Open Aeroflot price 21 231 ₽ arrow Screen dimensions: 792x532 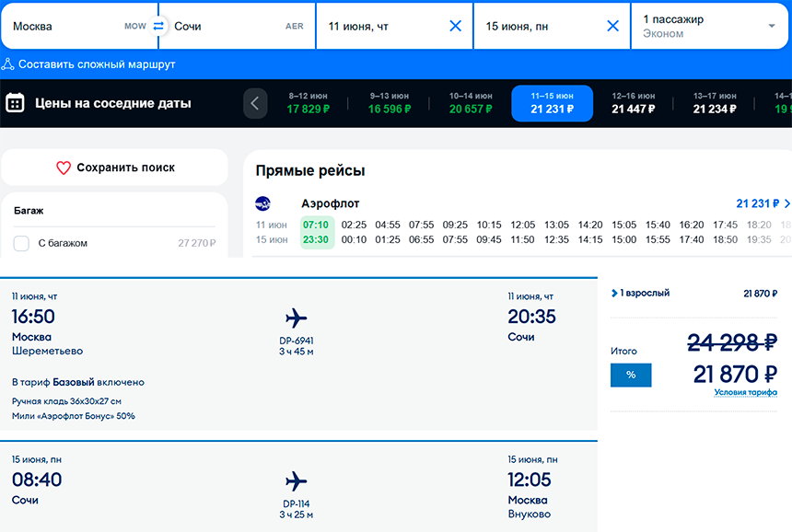[786, 203]
